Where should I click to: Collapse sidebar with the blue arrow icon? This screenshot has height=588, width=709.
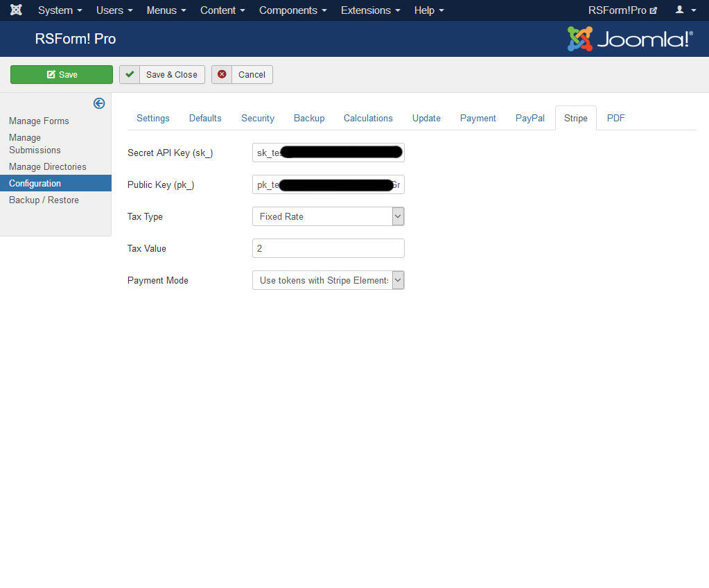(99, 103)
